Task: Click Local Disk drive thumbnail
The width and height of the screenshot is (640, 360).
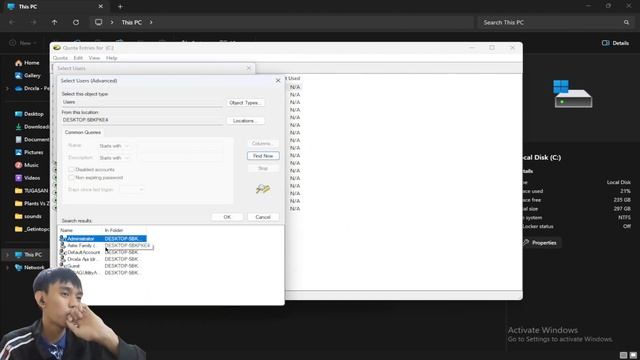Action: (572, 94)
